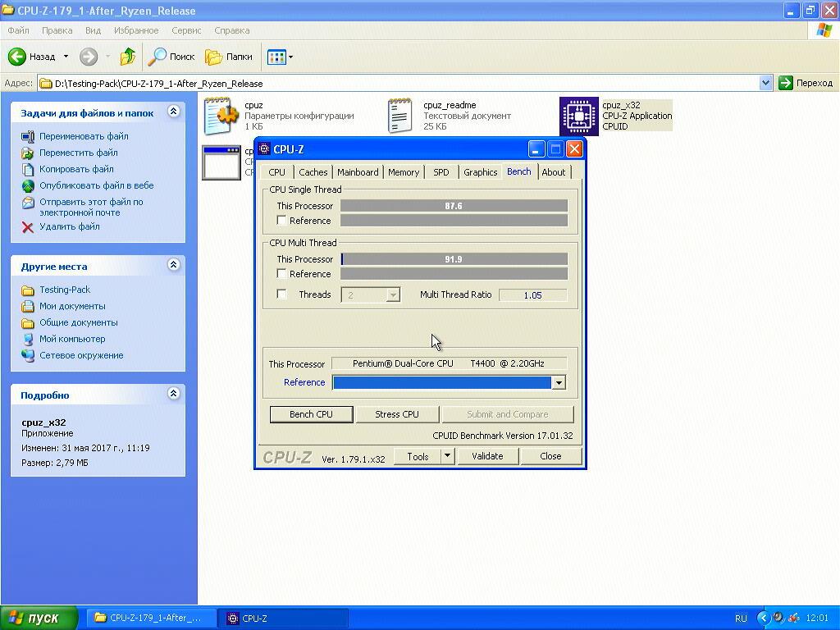Click the CPU Single Thread score bar
This screenshot has height=630, width=840.
coord(454,206)
